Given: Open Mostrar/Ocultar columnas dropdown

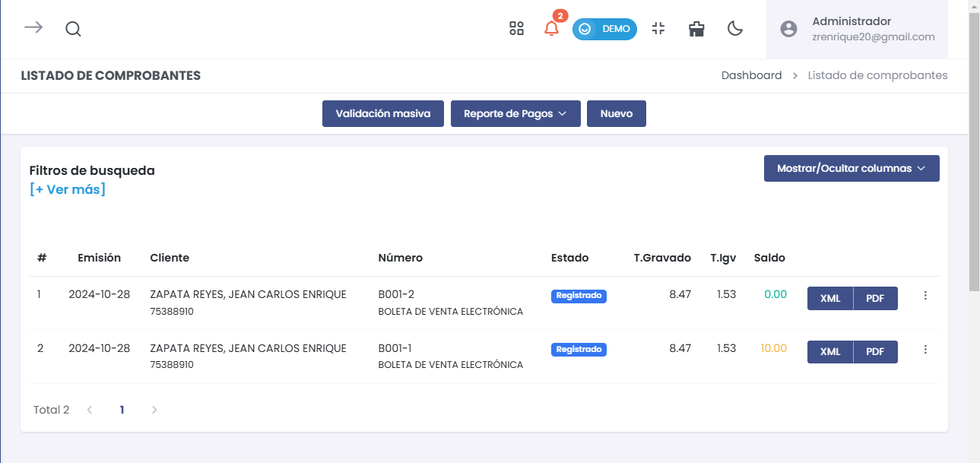Looking at the screenshot, I should (x=851, y=169).
